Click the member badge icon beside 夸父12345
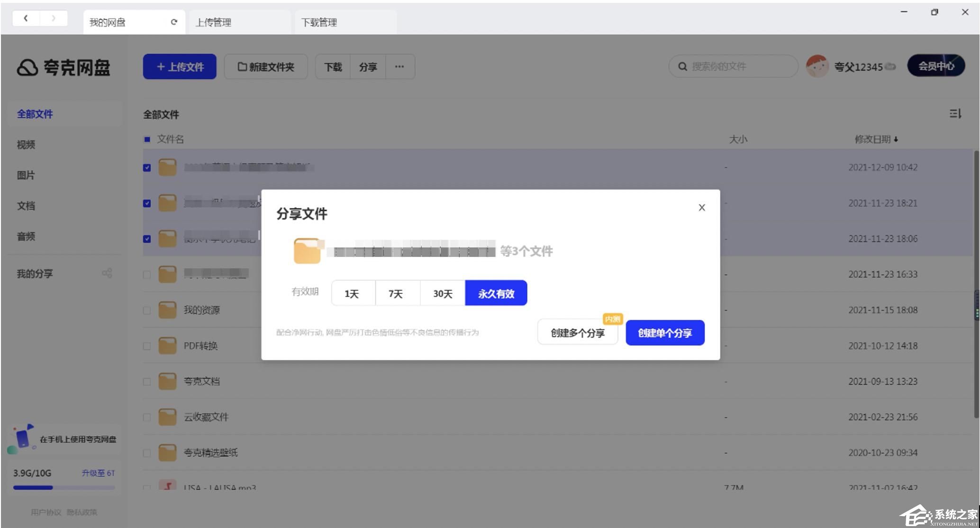This screenshot has width=980, height=528. click(890, 67)
